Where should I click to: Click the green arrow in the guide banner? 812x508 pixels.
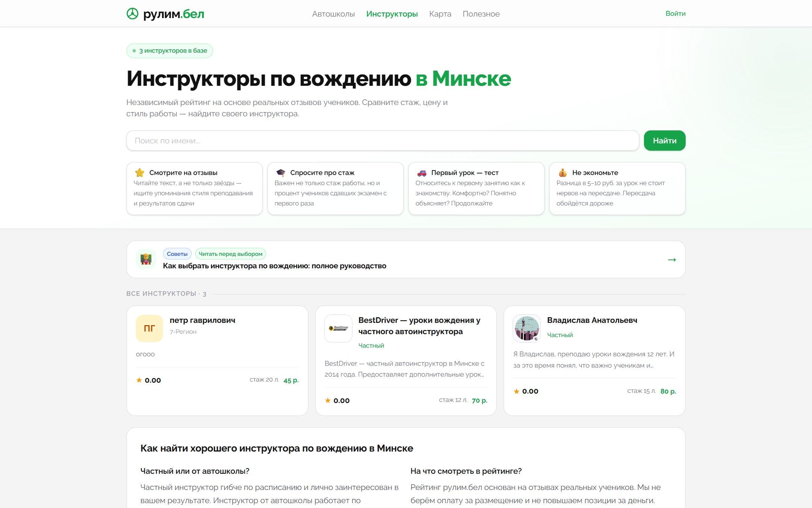click(x=672, y=260)
